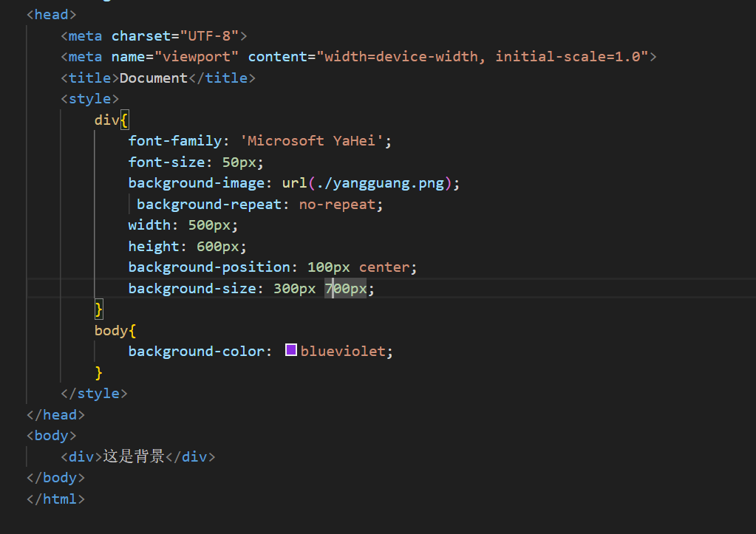Click the "viewport" attribute value
The height and width of the screenshot is (534, 756).
pos(197,57)
